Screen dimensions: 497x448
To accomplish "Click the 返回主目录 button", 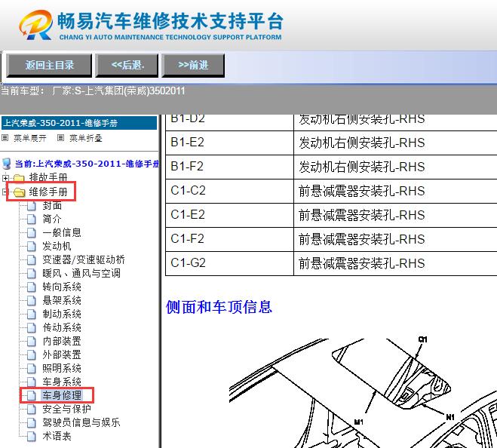I will click(49, 66).
